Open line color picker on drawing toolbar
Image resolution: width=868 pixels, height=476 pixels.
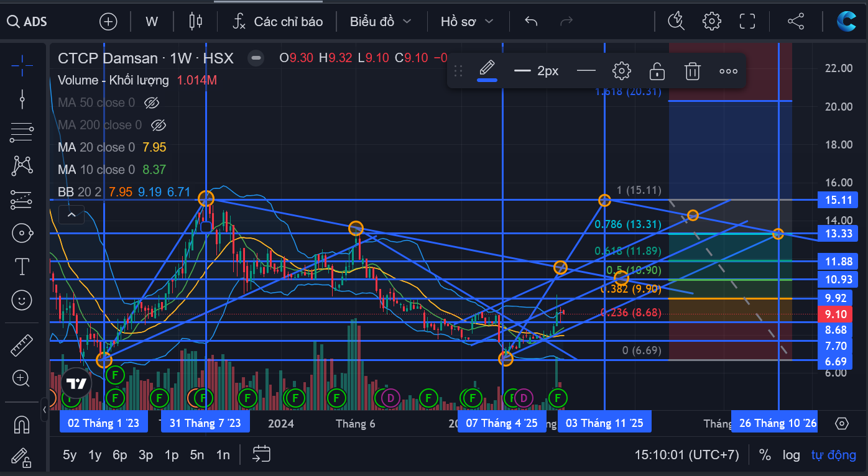(x=487, y=71)
